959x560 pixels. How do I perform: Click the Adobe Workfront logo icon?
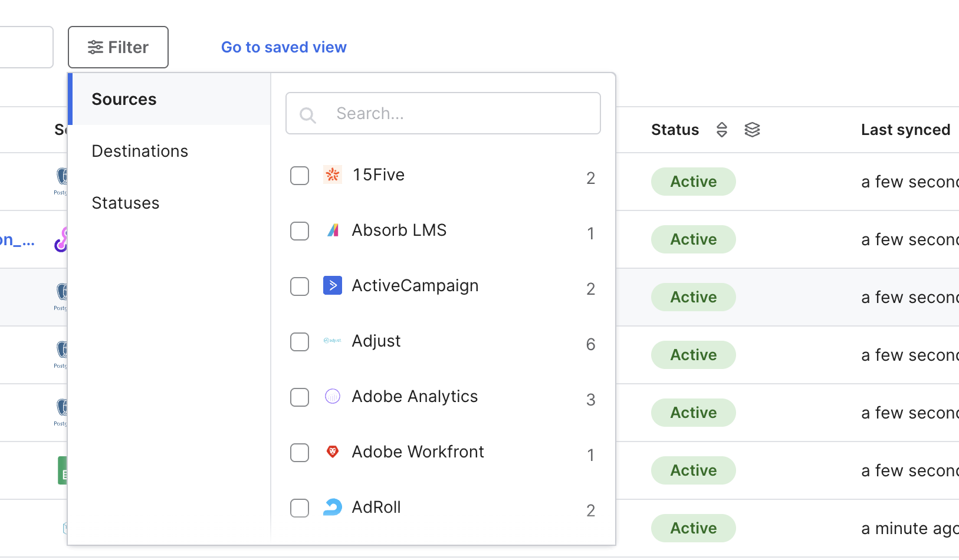[333, 452]
